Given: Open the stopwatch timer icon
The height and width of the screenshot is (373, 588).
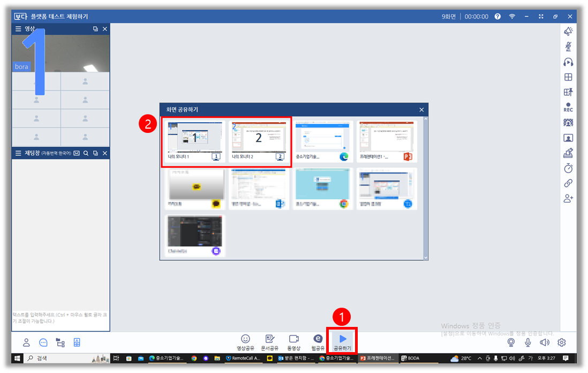Looking at the screenshot, I should point(568,168).
